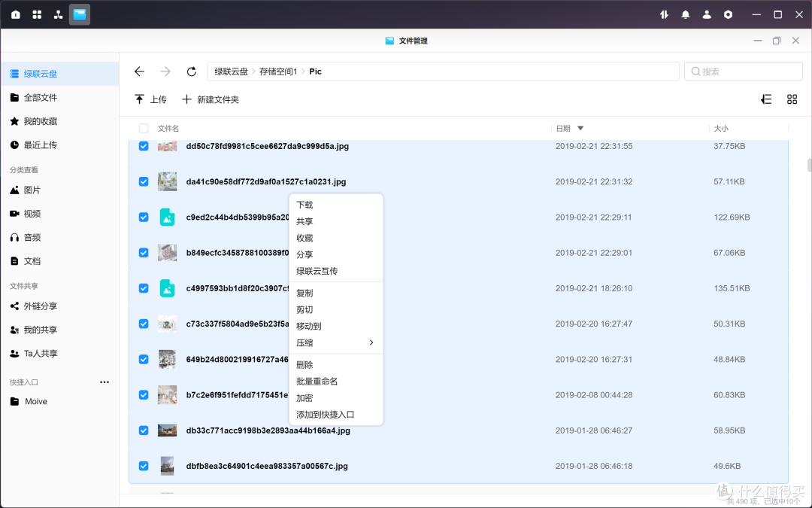Open 我的收藏 favorites in sidebar

[59, 121]
